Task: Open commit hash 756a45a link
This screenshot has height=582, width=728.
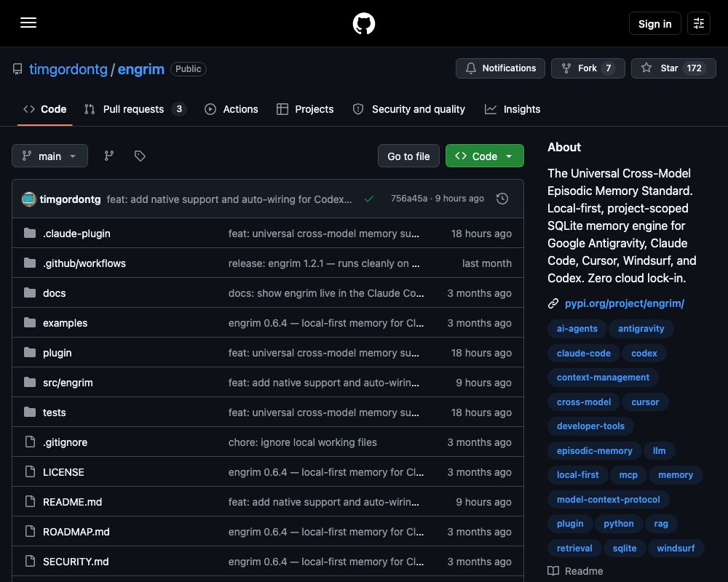Action: click(409, 199)
